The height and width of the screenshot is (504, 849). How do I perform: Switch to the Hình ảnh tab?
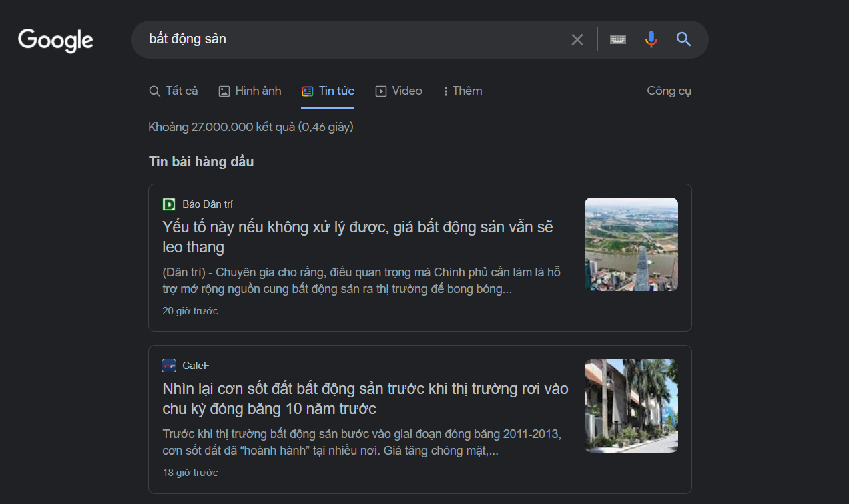point(250,90)
